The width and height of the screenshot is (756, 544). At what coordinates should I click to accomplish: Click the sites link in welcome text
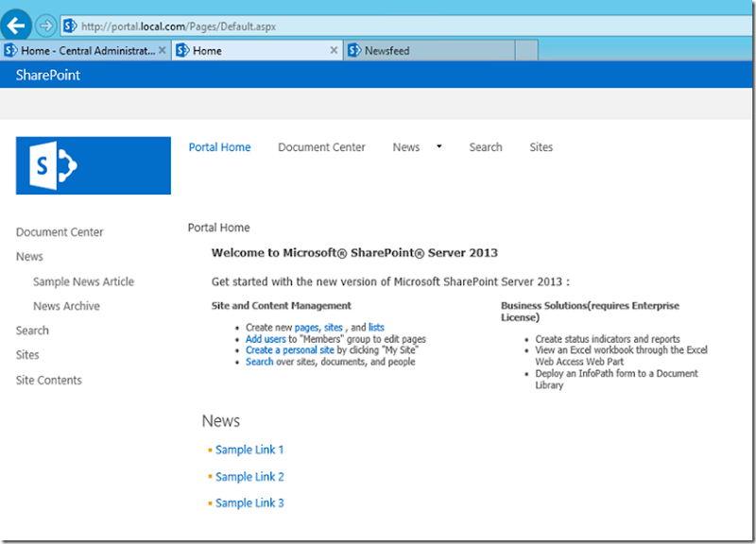pyautogui.click(x=334, y=328)
